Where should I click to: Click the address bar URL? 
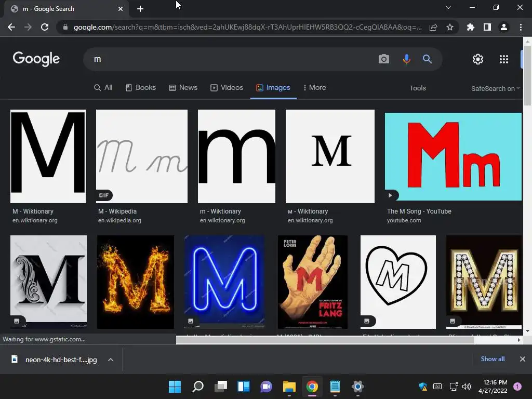pos(248,27)
